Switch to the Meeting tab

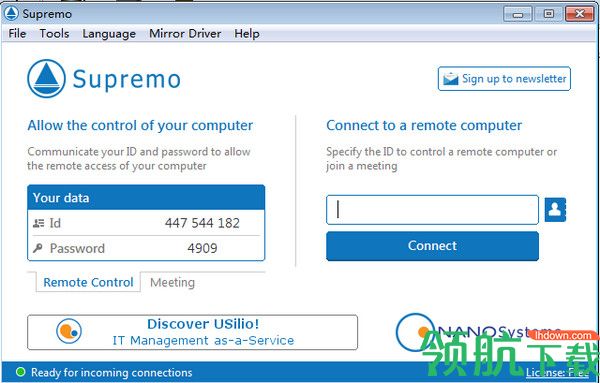[172, 283]
